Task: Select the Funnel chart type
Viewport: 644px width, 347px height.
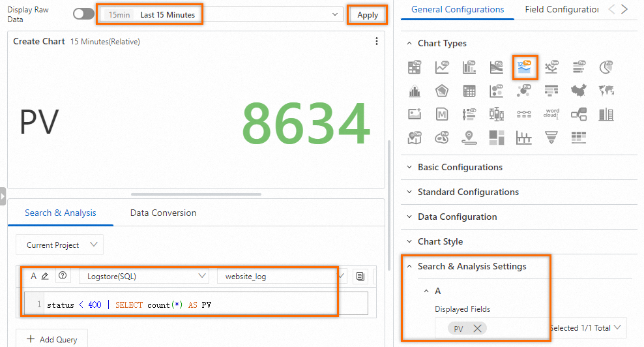Action: (551, 138)
